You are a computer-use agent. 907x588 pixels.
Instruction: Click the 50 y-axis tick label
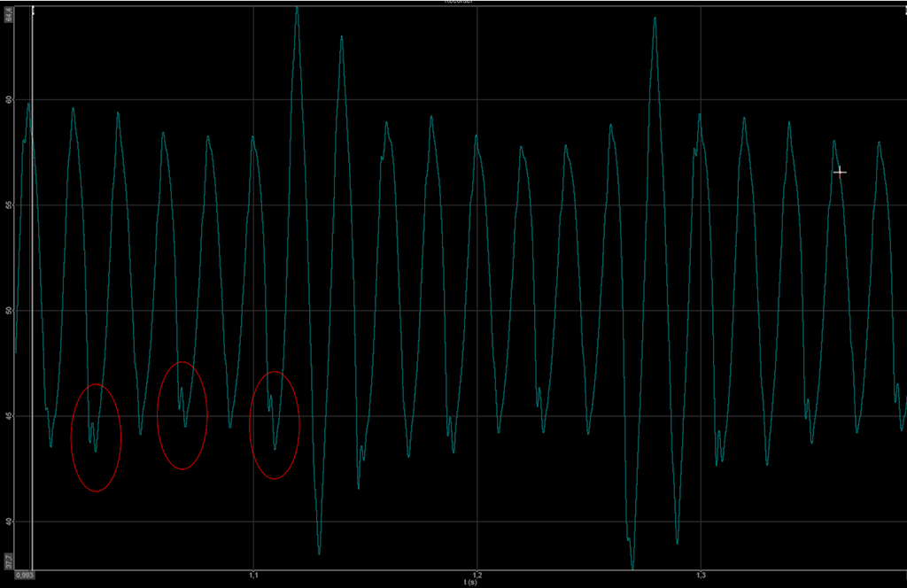[9, 311]
